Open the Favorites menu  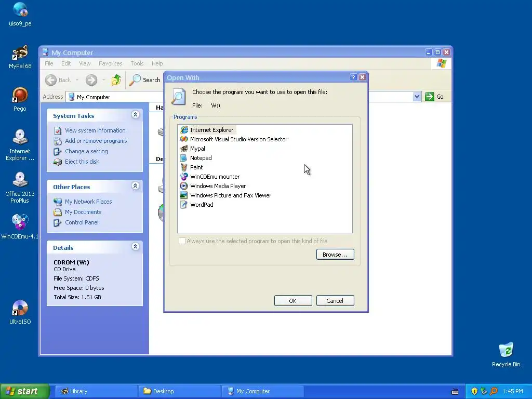point(110,63)
